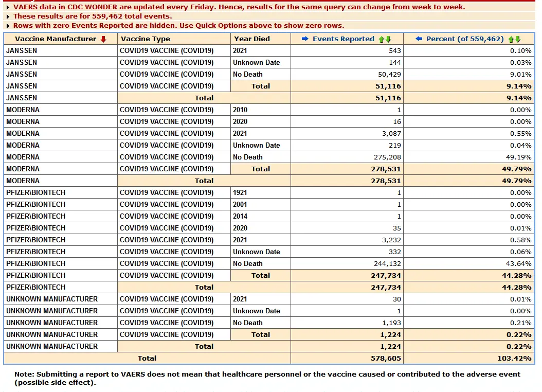The image size is (542, 392).
Task: Click the Vaccine Type column header
Action: click(x=145, y=39)
